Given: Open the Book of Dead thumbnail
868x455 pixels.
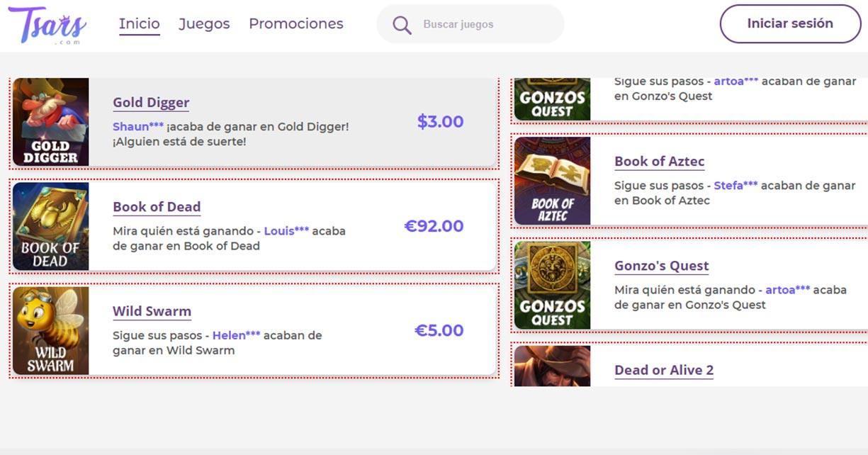Looking at the screenshot, I should tap(51, 226).
